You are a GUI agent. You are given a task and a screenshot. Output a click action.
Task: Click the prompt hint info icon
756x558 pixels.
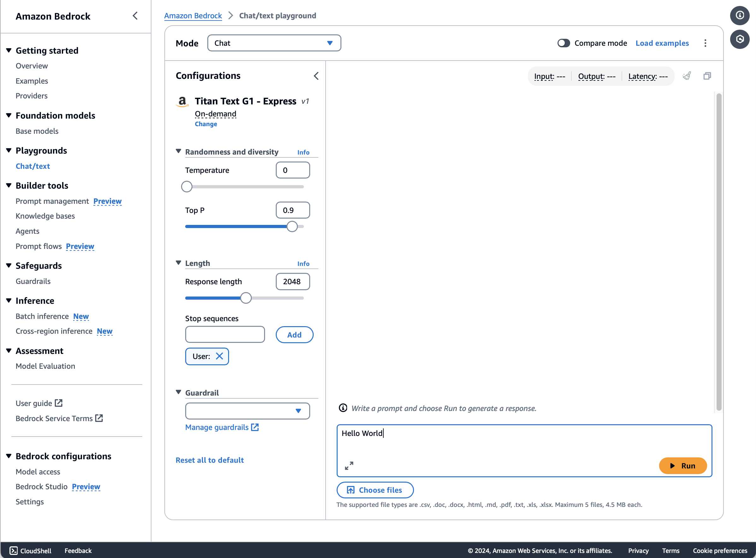343,408
